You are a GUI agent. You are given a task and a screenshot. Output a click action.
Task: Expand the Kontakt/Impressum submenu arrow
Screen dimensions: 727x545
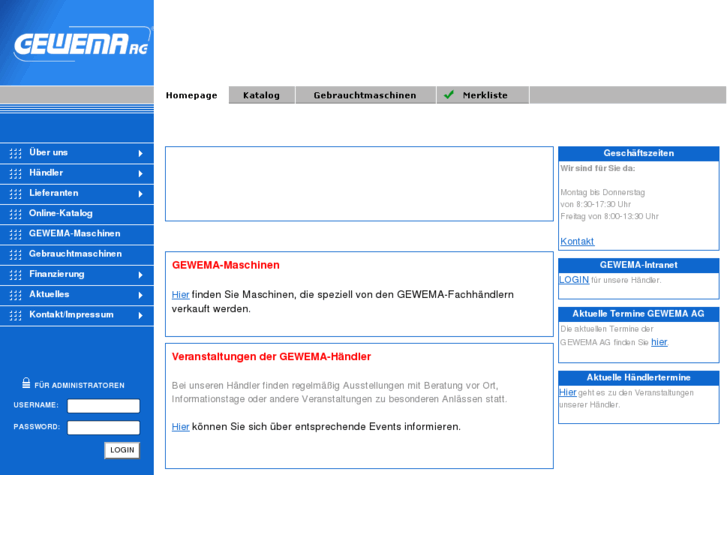(x=140, y=315)
